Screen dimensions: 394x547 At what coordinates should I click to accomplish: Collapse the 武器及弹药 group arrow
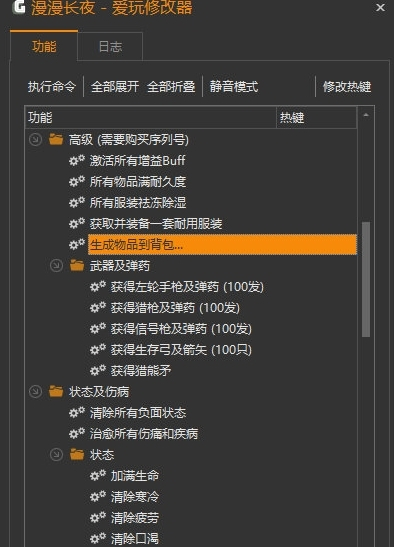[x=56, y=265]
